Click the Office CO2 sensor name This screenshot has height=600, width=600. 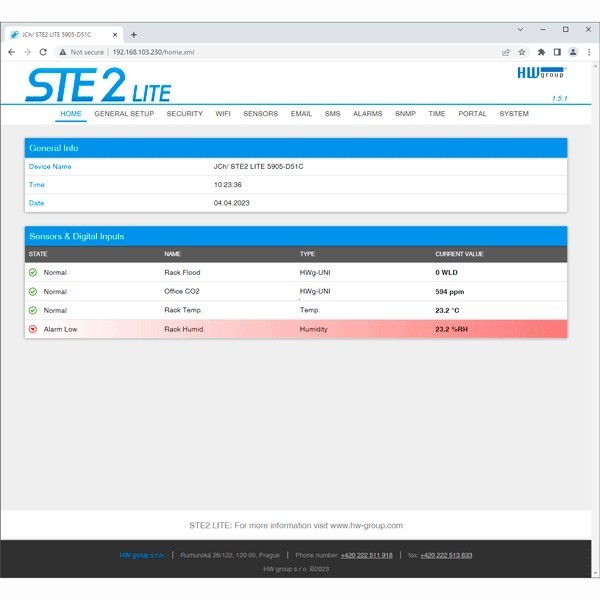click(182, 291)
